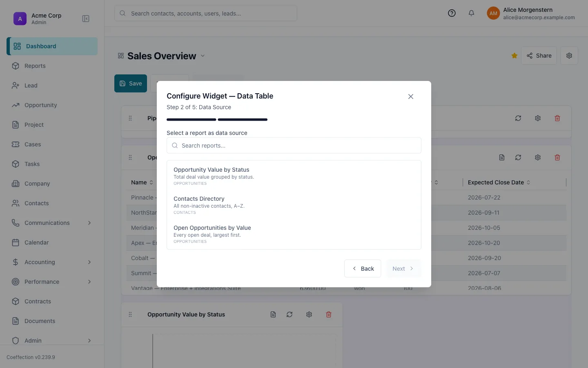The height and width of the screenshot is (368, 588).
Task: Click the Calendar sidebar icon
Action: (16, 242)
